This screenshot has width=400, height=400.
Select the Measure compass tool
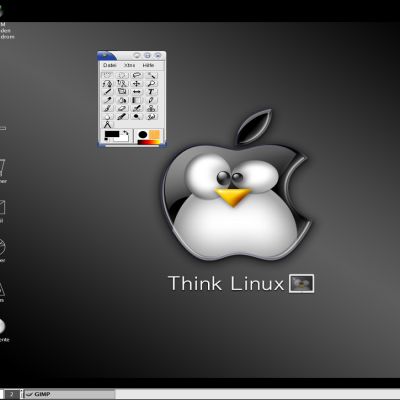(x=107, y=125)
